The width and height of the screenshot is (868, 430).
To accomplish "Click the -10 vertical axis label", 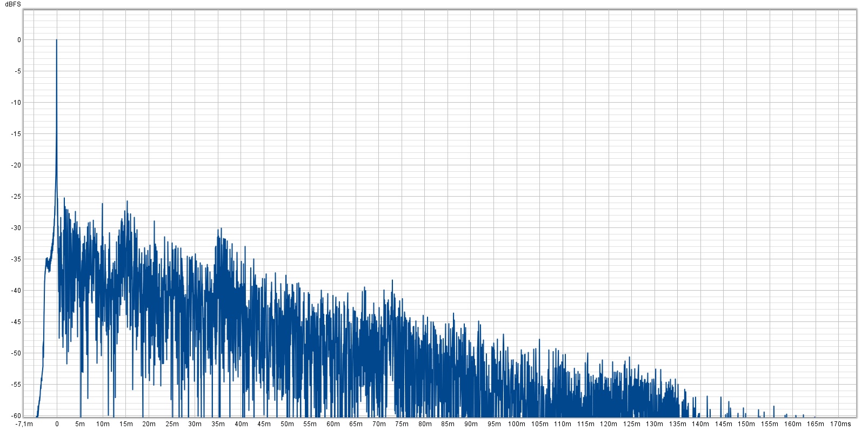I will pyautogui.click(x=16, y=103).
